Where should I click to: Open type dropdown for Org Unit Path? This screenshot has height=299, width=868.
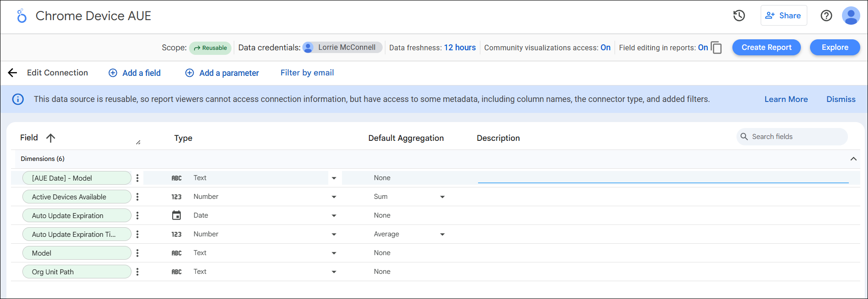click(x=334, y=272)
